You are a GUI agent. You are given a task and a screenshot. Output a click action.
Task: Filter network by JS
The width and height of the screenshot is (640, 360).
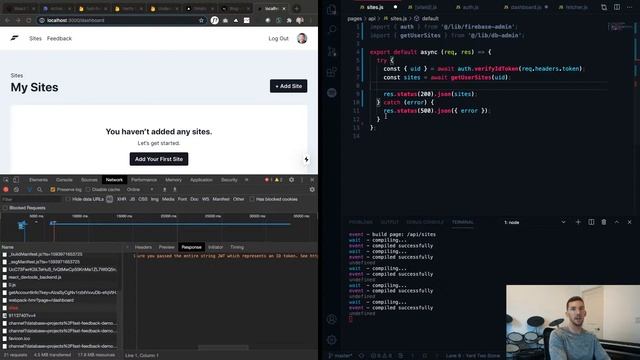pos(132,199)
